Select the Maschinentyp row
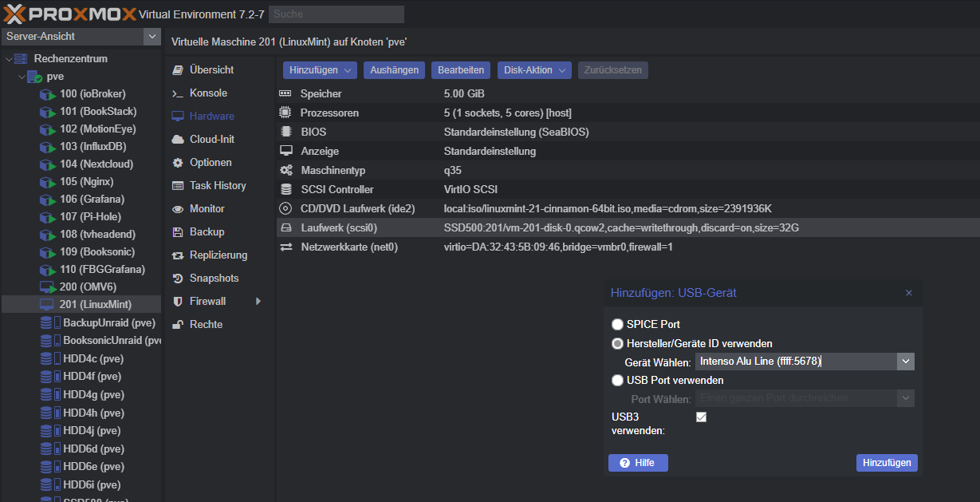This screenshot has height=502, width=980. [628, 171]
